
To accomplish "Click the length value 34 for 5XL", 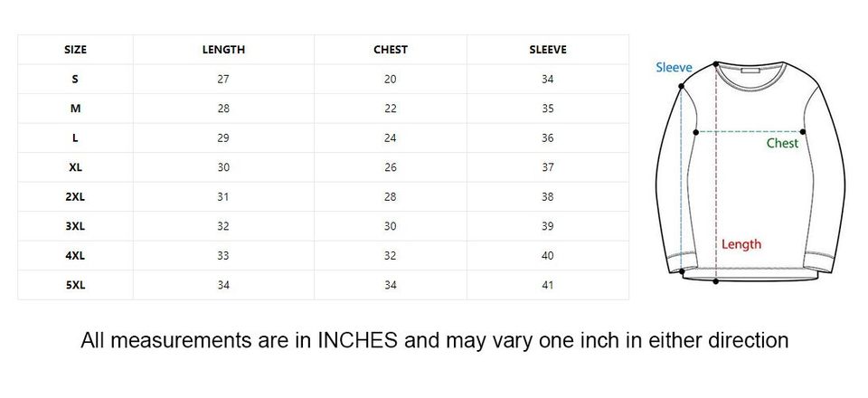I will click(x=223, y=285).
